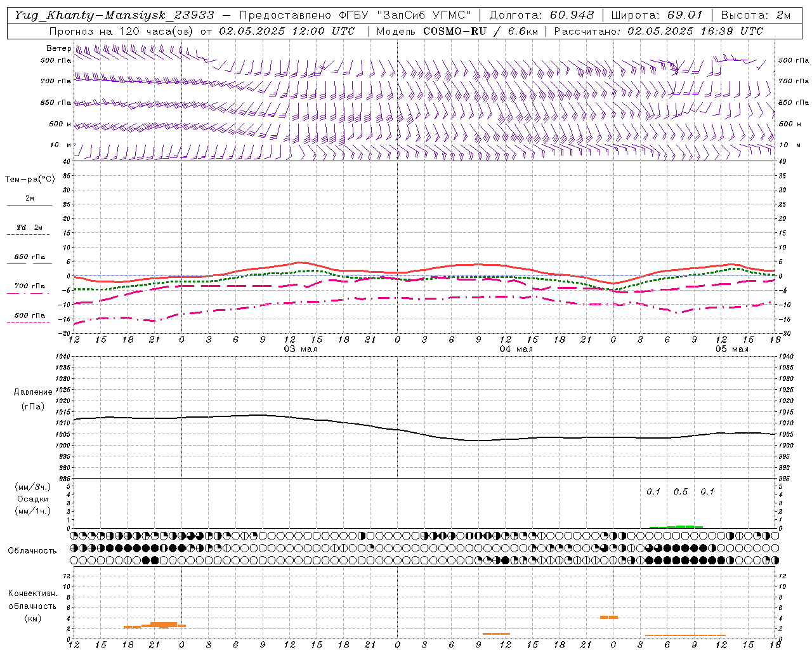Image resolution: width=812 pixels, height=650 pixels.
Task: Click the (мм/3ч.) units label
Action: (x=32, y=487)
